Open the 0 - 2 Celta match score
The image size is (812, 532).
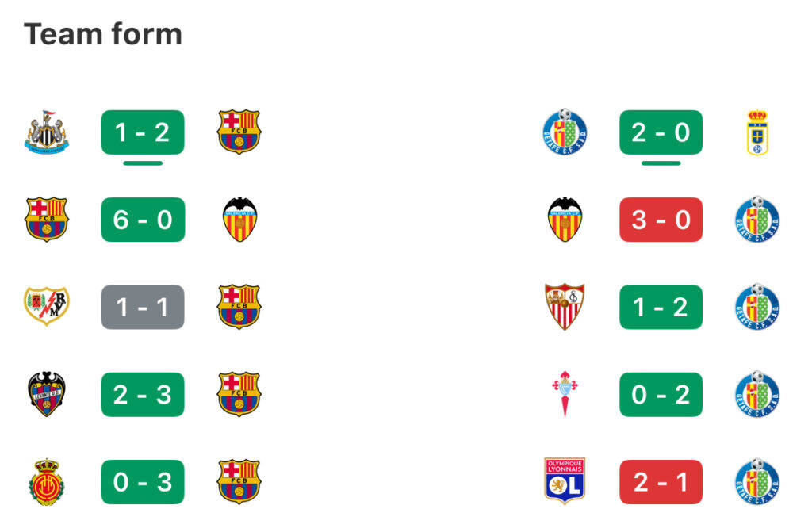coord(661,394)
